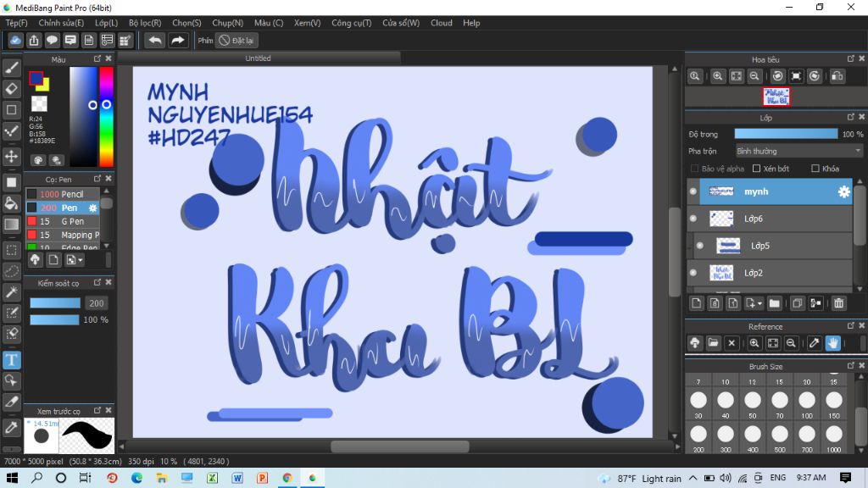Click the yellow background color swatch
The height and width of the screenshot is (488, 868).
pos(44,86)
